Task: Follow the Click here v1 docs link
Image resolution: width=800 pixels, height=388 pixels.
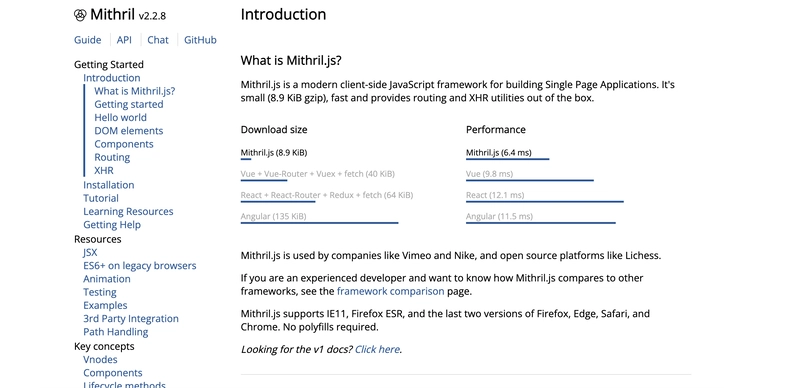Action: (x=378, y=349)
